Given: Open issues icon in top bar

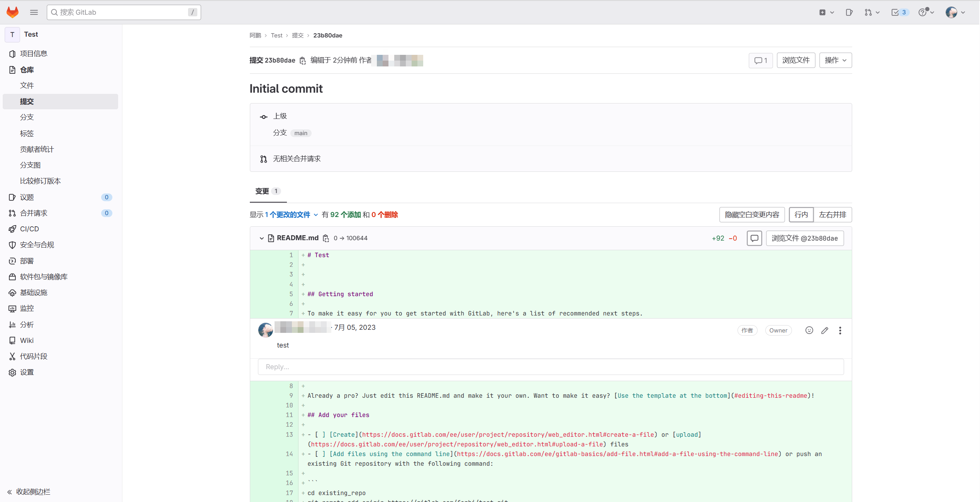Looking at the screenshot, I should tap(849, 12).
